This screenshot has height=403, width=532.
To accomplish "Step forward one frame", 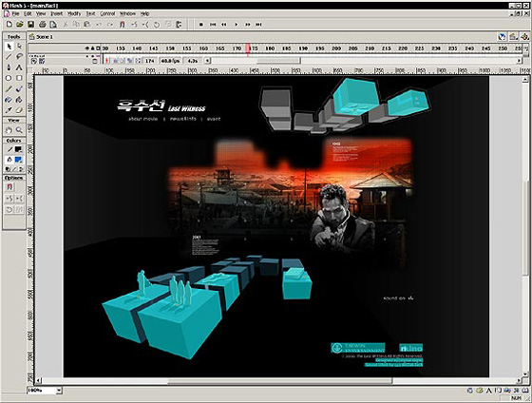I will (248, 25).
